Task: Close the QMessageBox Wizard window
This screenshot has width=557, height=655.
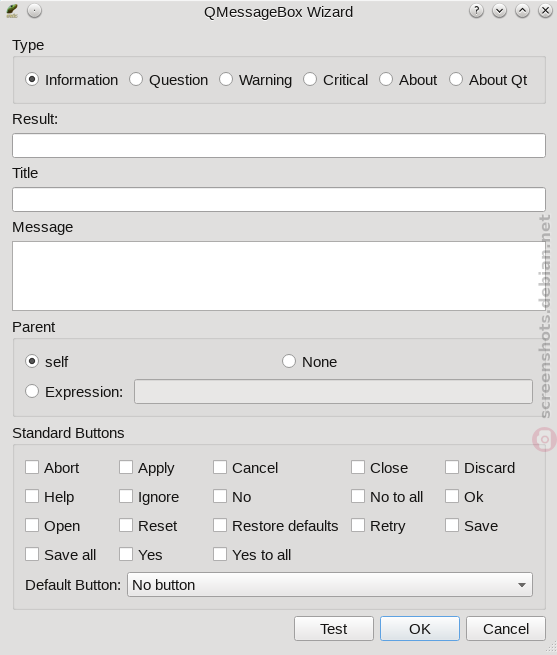Action: (x=545, y=11)
